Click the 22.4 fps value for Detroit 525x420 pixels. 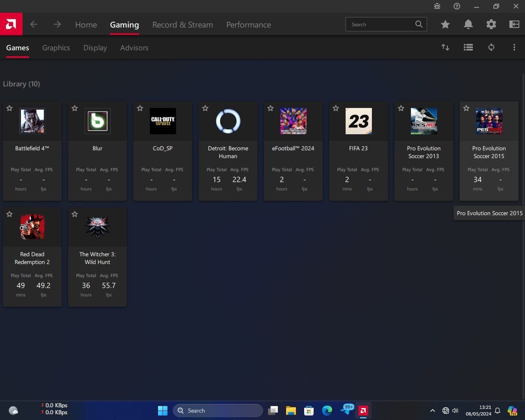point(239,179)
